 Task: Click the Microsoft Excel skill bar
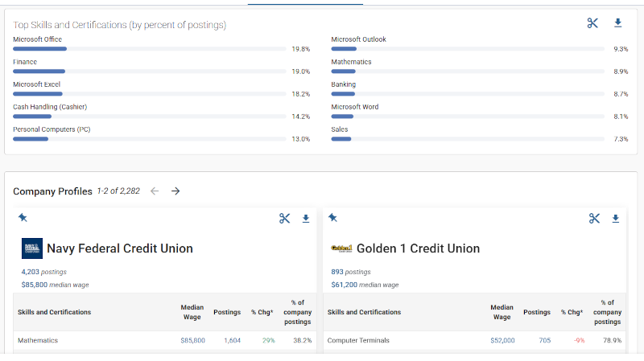click(150, 94)
